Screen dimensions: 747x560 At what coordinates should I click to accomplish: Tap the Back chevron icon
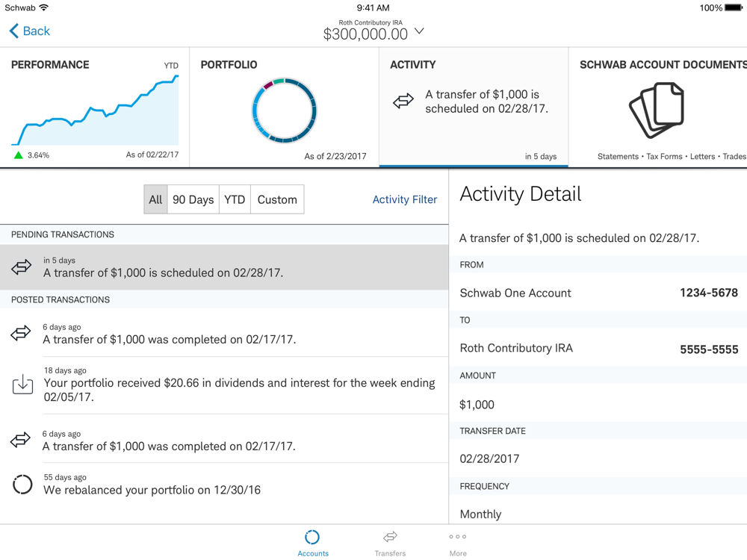[13, 31]
